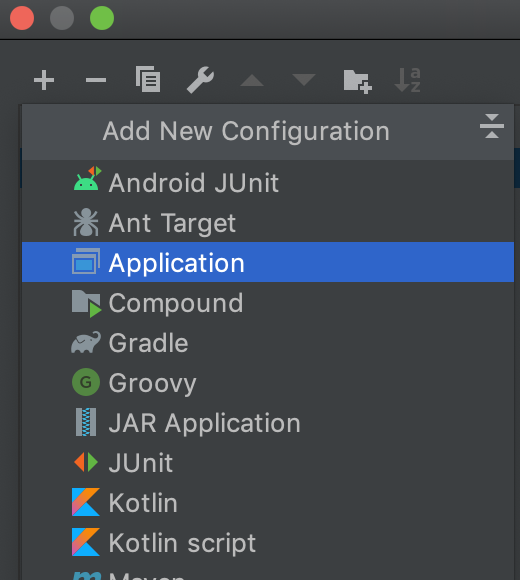
Task: Choose the Application configuration type
Action: coord(268,262)
